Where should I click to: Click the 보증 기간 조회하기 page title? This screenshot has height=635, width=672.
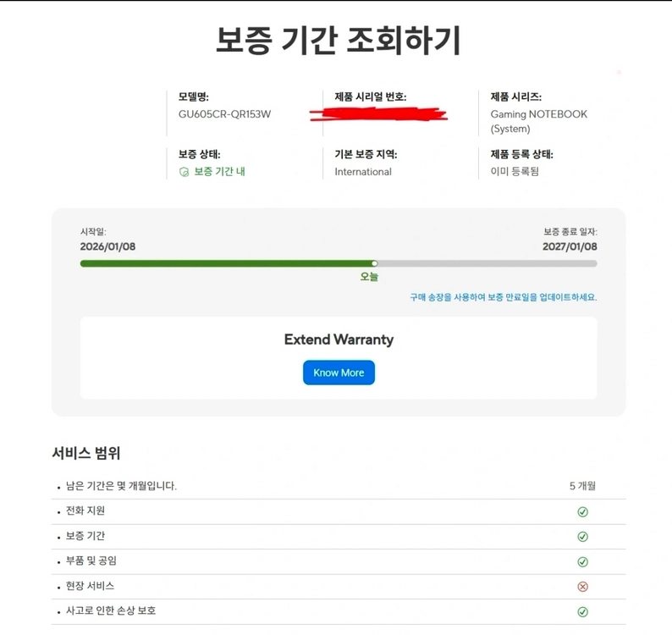click(x=339, y=41)
